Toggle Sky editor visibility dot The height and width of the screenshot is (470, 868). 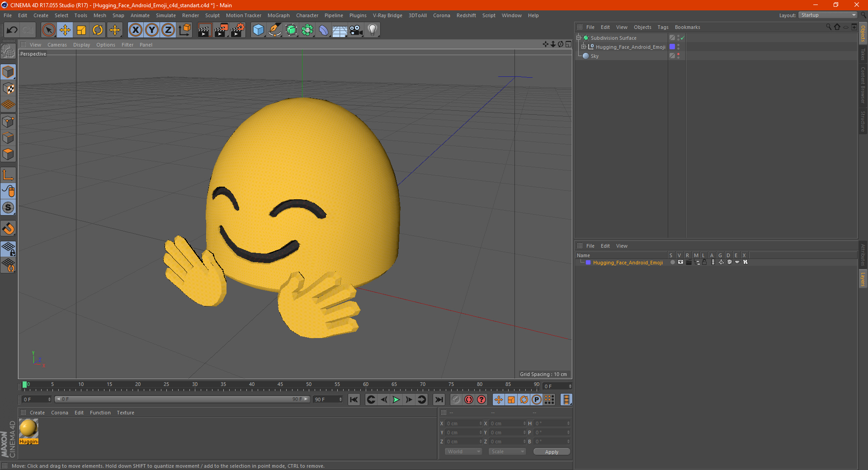click(678, 54)
